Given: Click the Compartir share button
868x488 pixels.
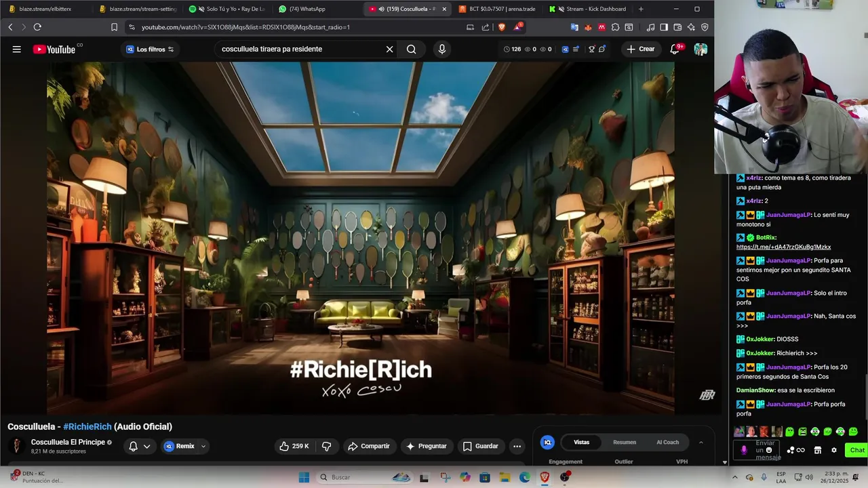Looking at the screenshot, I should coord(368,446).
